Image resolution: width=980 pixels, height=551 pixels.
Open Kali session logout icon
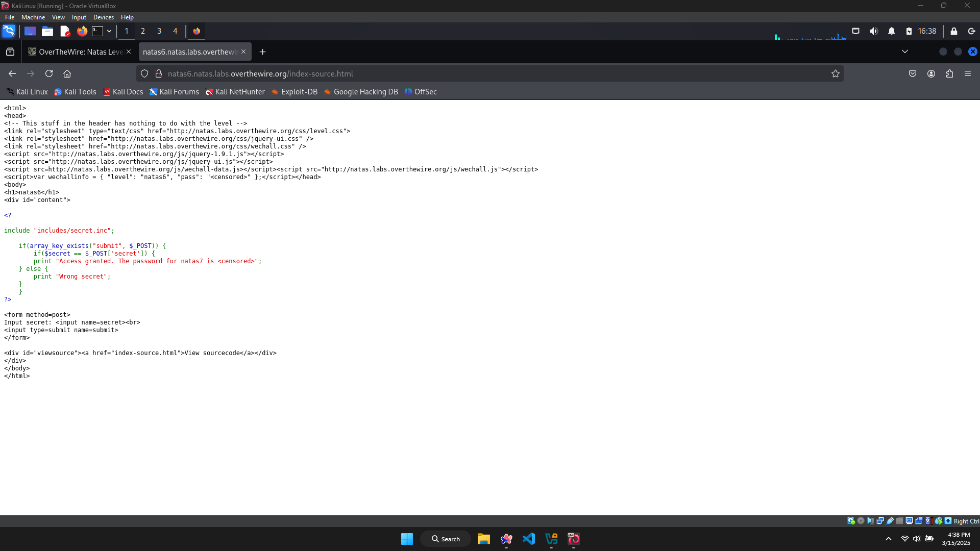971,31
